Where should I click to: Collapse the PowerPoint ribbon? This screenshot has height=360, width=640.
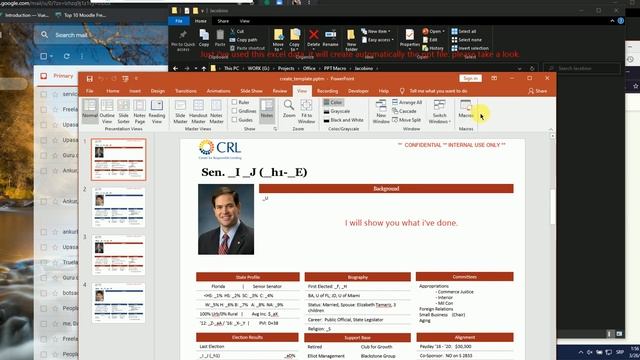coord(551,129)
